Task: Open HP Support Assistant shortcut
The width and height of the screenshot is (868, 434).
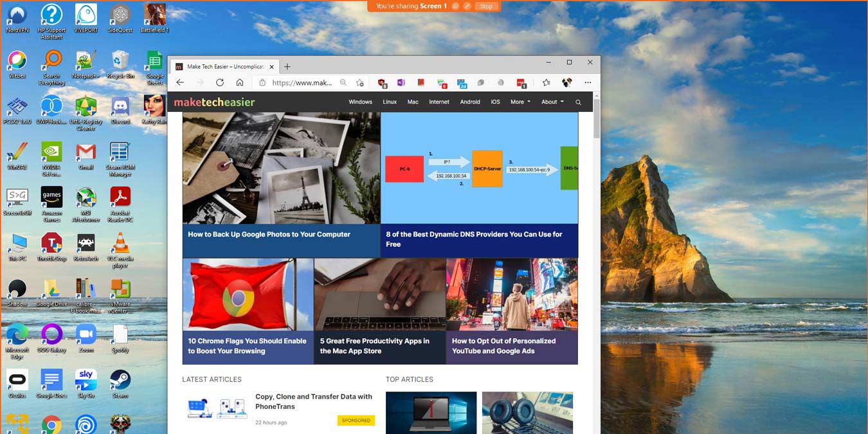Action: tap(51, 21)
